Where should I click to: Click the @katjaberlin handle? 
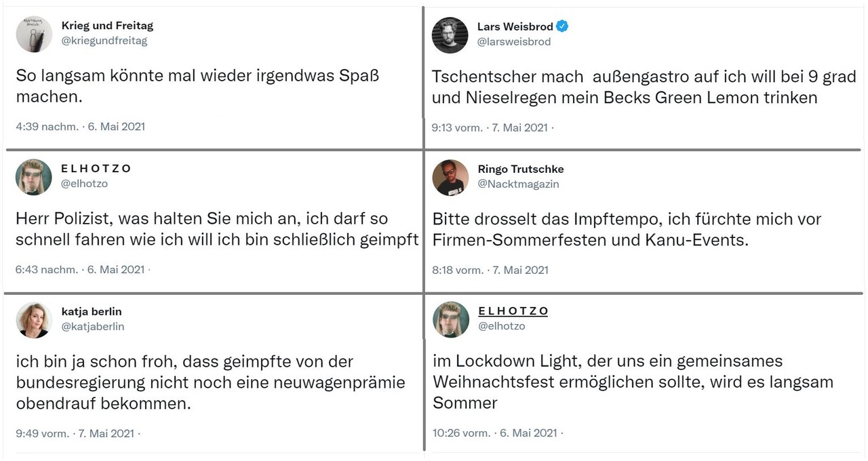pos(93,326)
